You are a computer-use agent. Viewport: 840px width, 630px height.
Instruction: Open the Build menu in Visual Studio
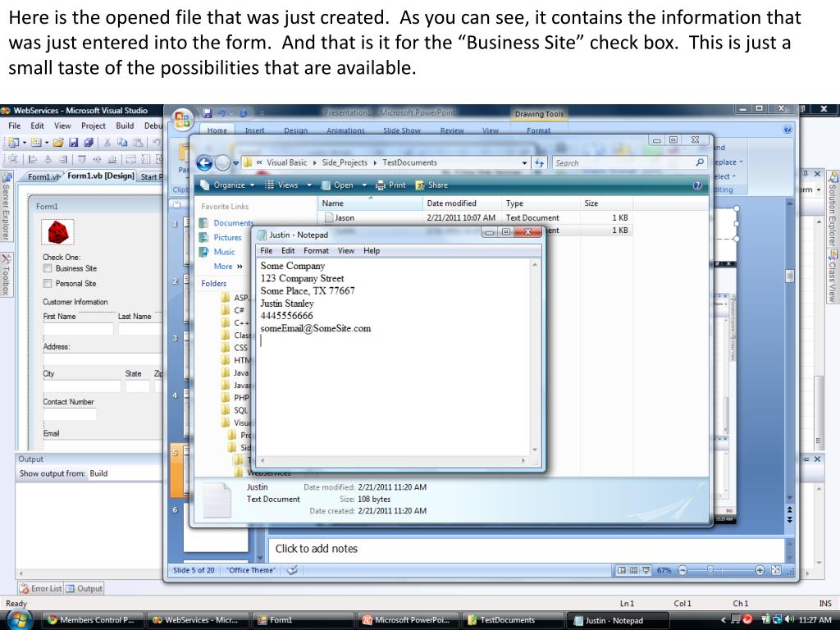(x=125, y=126)
